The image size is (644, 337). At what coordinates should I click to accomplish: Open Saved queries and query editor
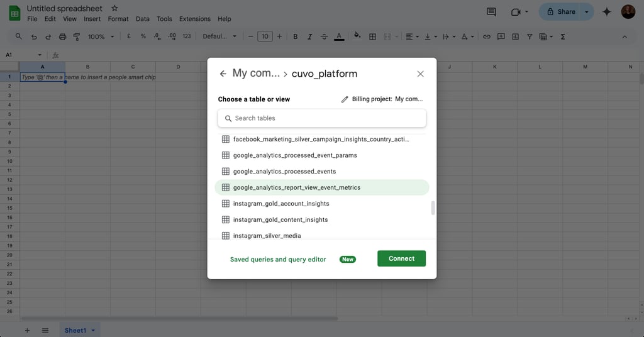(x=278, y=259)
